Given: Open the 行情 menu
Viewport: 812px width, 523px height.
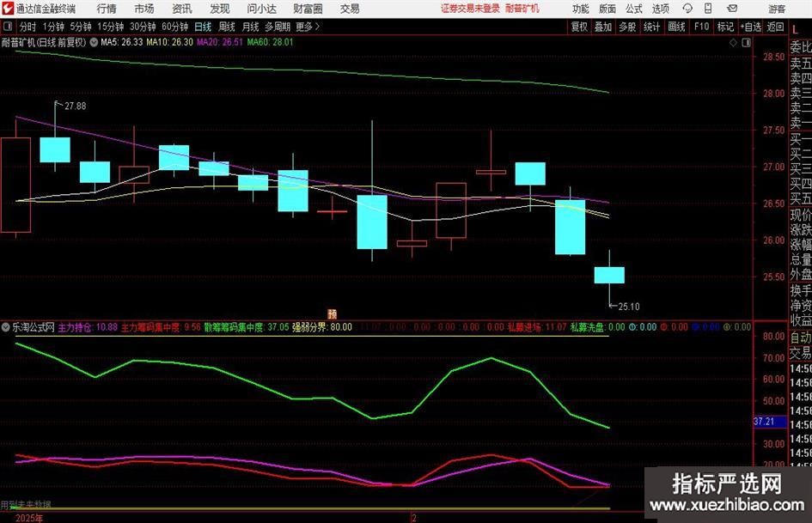Looking at the screenshot, I should (x=107, y=9).
